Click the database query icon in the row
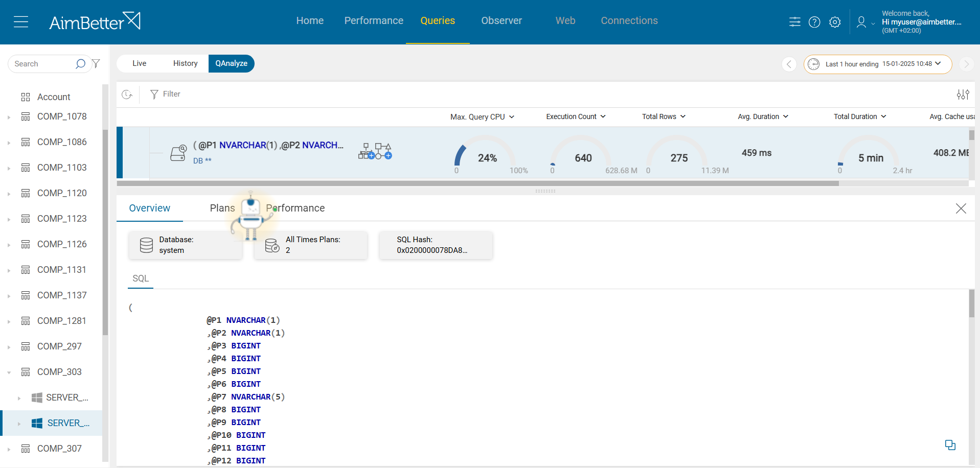 (x=178, y=153)
